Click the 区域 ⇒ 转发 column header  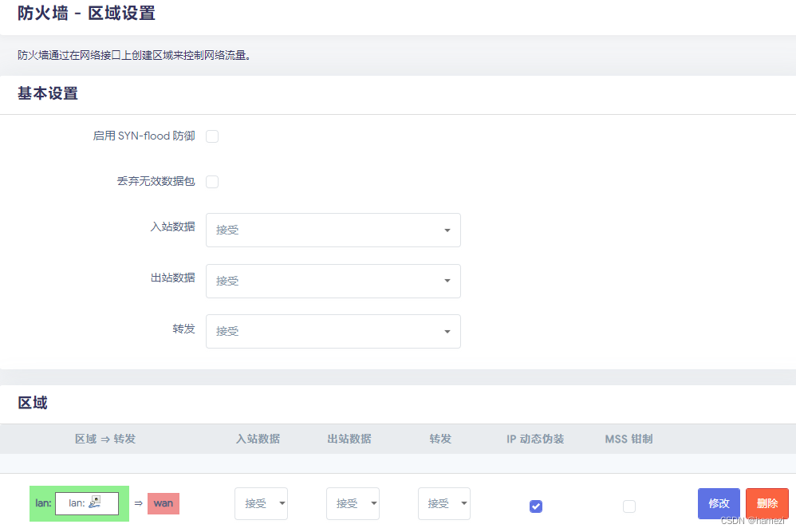pos(104,439)
